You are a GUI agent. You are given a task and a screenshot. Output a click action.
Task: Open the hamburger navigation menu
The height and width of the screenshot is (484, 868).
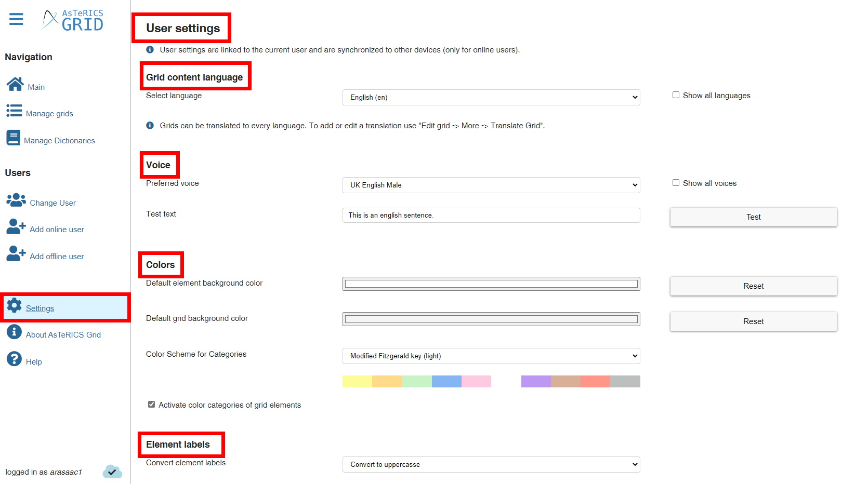point(16,19)
